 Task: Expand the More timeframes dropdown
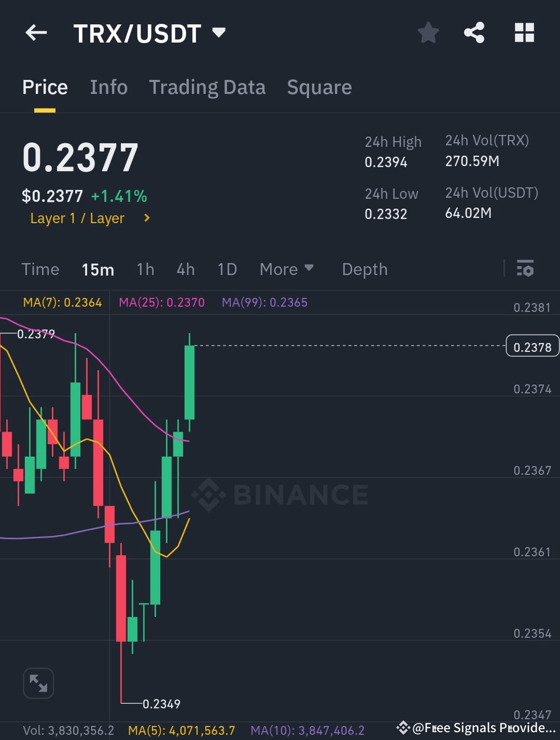click(x=286, y=269)
